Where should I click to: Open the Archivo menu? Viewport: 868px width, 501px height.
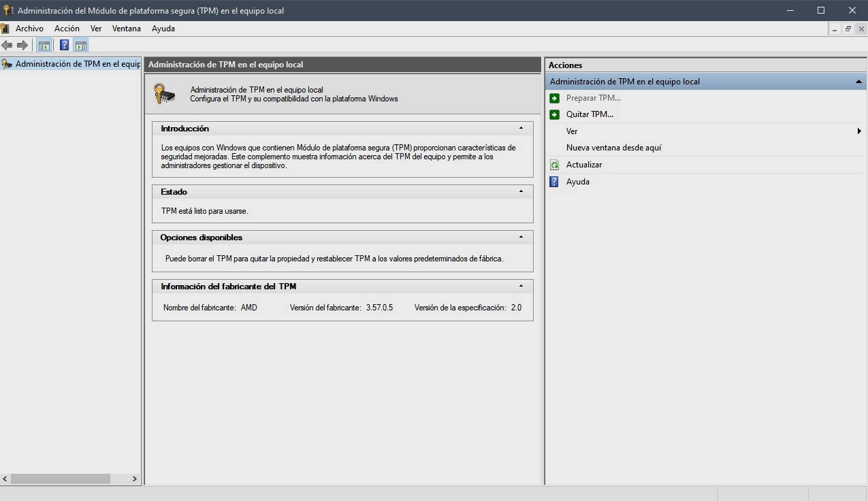[x=29, y=29]
